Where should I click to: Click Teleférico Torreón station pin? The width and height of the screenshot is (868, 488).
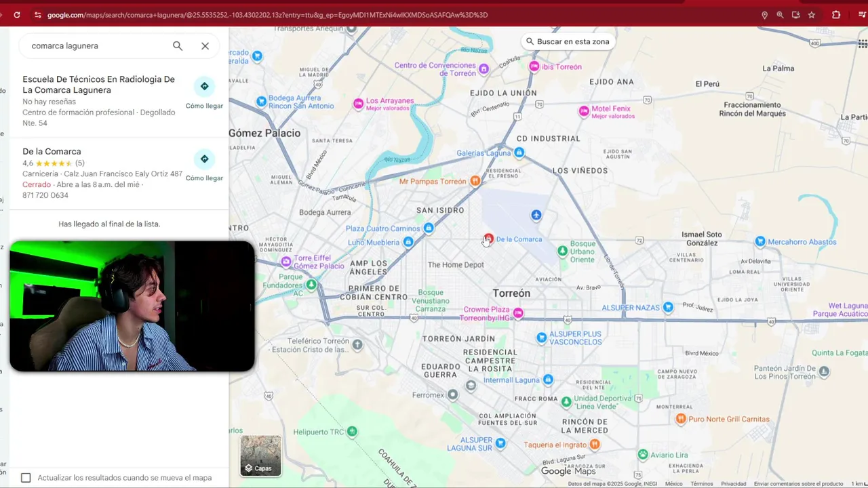[x=357, y=345]
